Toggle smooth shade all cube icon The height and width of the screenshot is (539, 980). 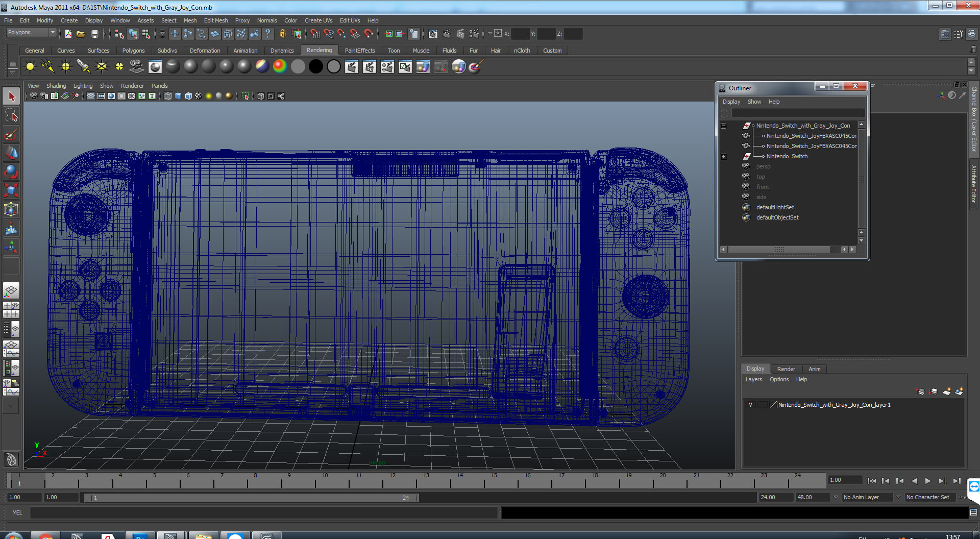[x=178, y=96]
